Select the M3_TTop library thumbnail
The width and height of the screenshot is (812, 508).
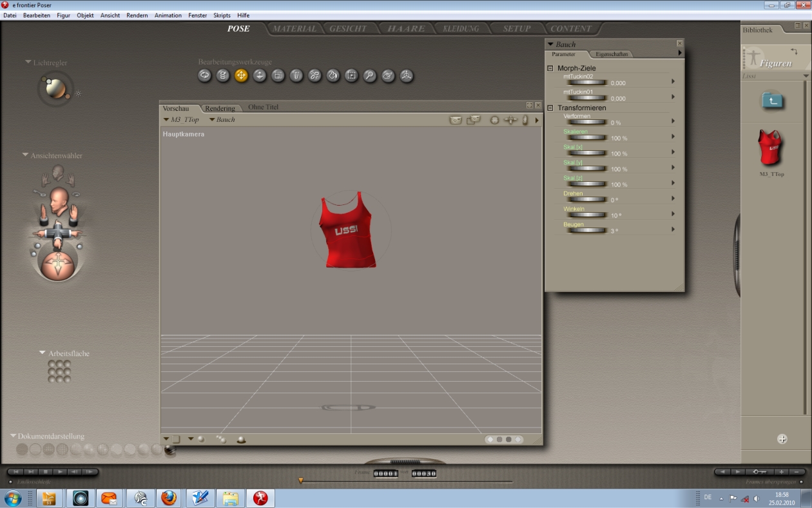[x=771, y=148]
